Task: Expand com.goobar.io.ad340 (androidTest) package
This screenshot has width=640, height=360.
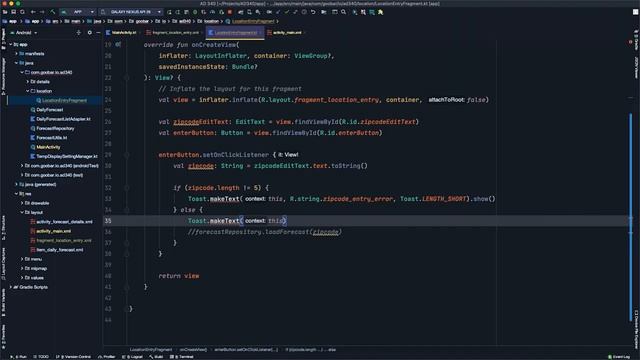Action: pos(22,166)
